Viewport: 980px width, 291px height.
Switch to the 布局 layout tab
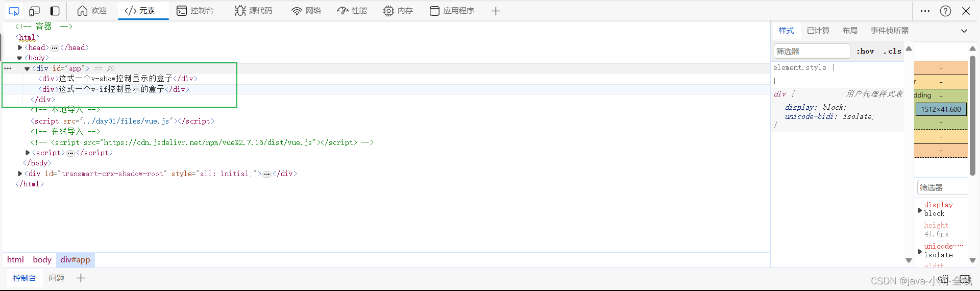click(850, 31)
